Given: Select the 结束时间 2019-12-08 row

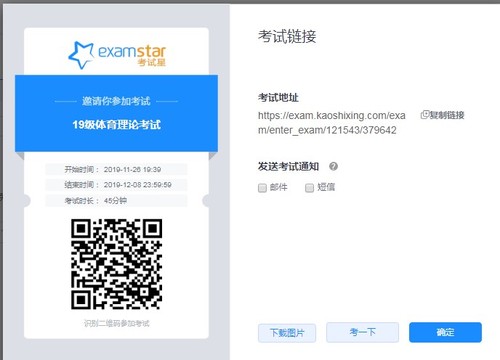Looking at the screenshot, I should pos(116,185).
